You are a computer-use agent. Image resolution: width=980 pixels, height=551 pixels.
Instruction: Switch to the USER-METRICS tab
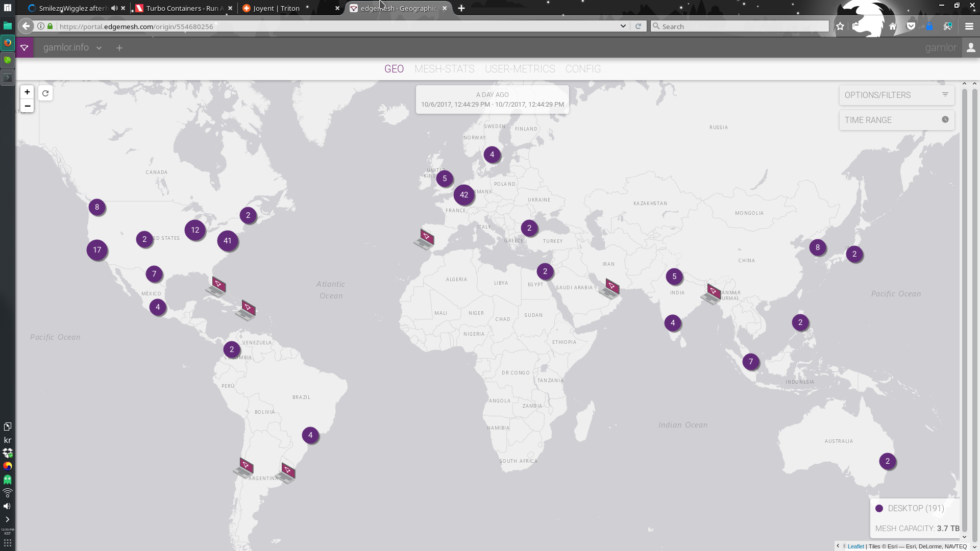coord(520,69)
